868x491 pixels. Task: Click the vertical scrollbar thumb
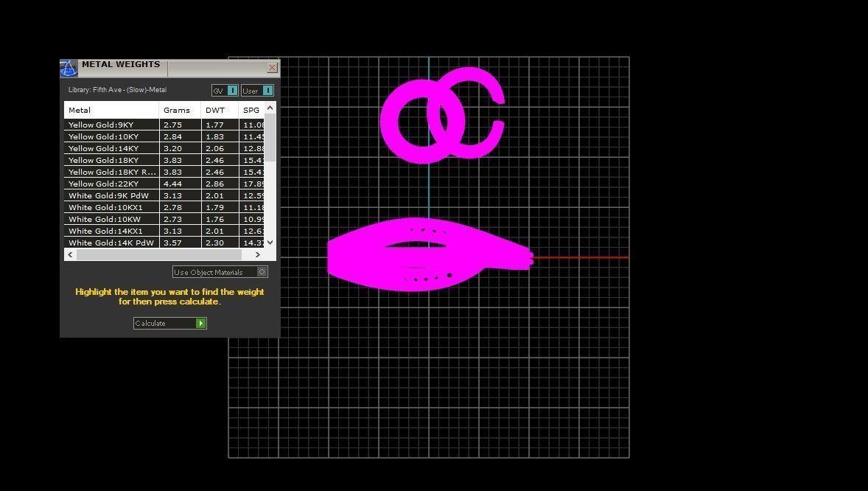point(270,137)
